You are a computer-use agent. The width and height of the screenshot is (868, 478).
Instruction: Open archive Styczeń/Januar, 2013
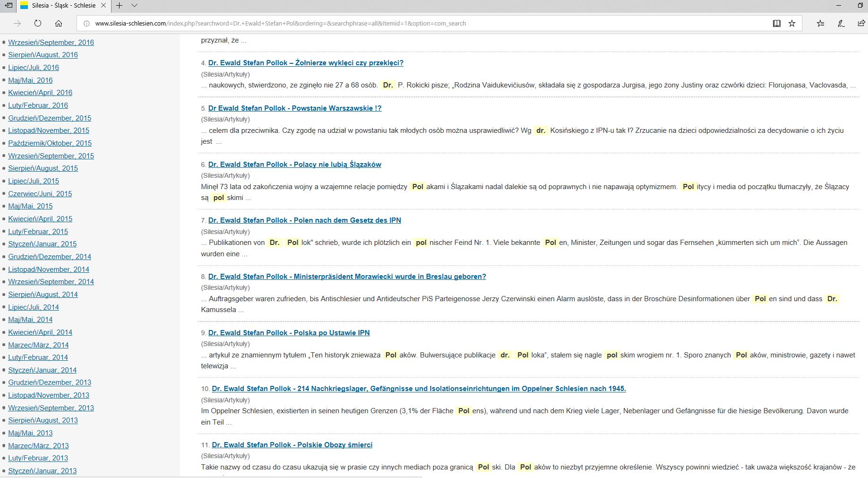(43, 471)
